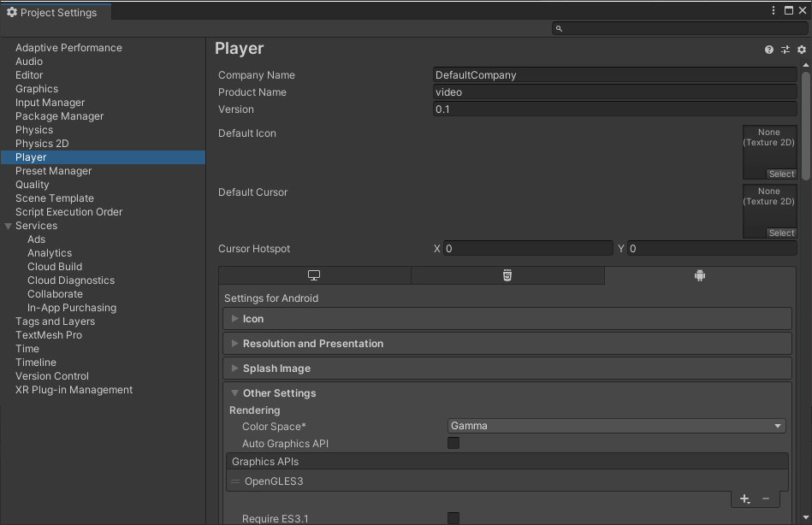Open Ads under Services
The image size is (812, 525).
click(x=36, y=239)
